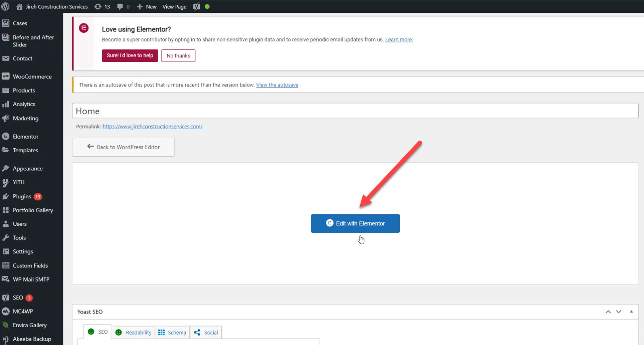Click View the autosave link
Image resolution: width=644 pixels, height=345 pixels.
point(277,85)
